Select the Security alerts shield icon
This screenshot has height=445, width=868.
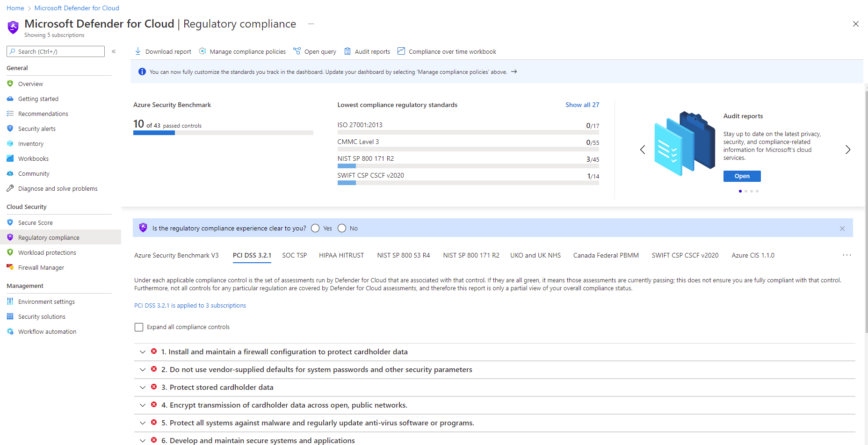pyautogui.click(x=10, y=129)
